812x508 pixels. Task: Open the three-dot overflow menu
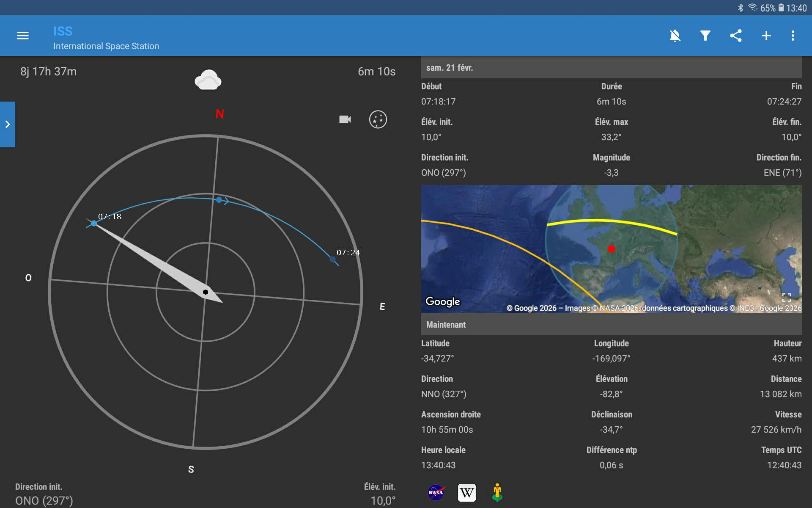click(793, 36)
